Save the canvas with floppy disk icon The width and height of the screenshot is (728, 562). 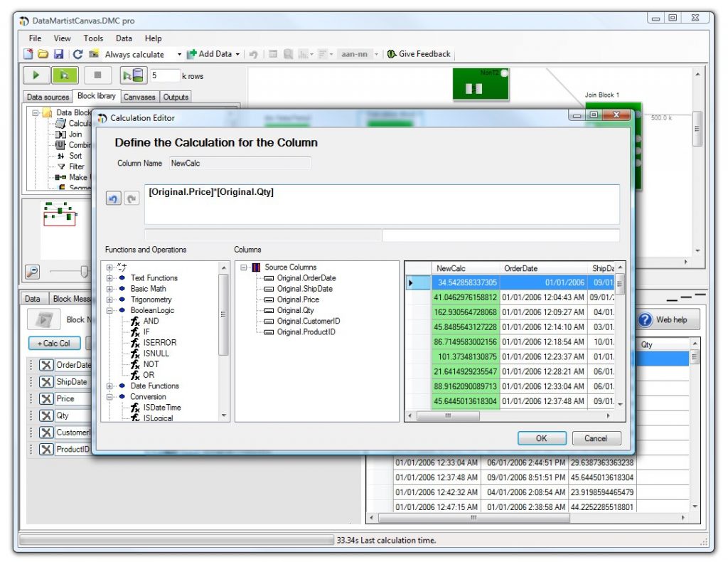click(58, 54)
